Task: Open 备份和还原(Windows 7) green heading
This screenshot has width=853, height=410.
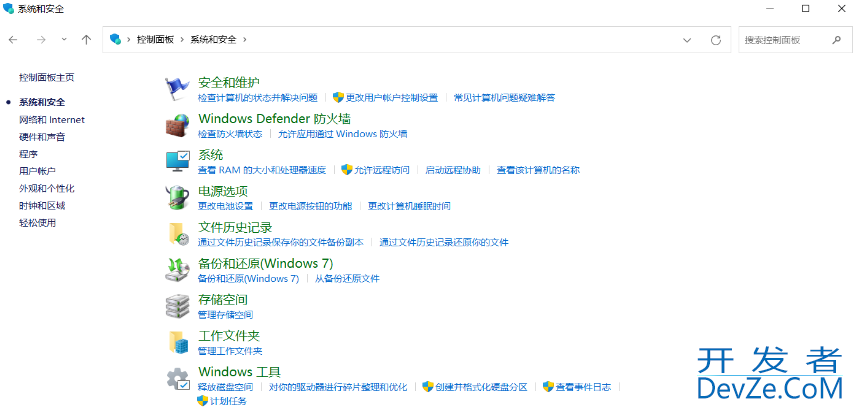Action: tap(265, 264)
